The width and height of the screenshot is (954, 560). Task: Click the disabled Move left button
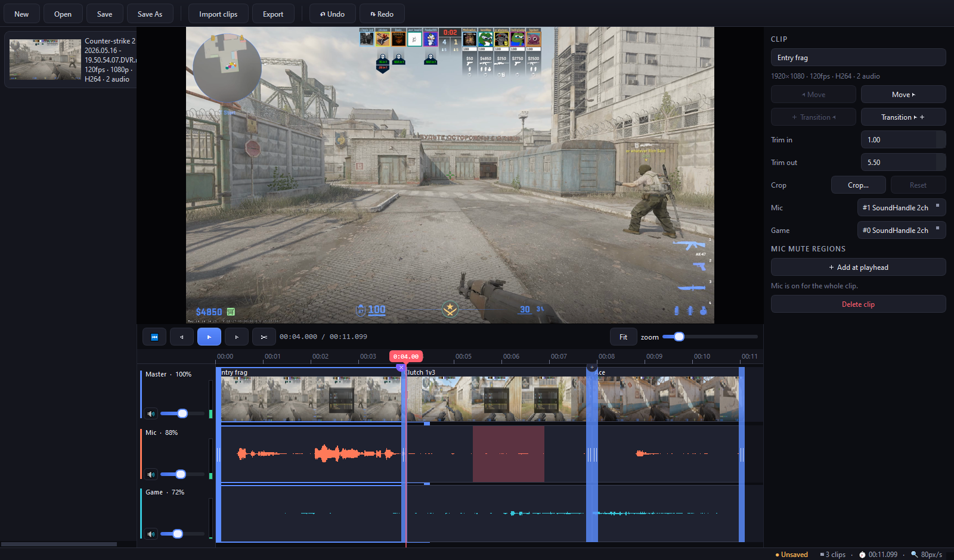[813, 94]
